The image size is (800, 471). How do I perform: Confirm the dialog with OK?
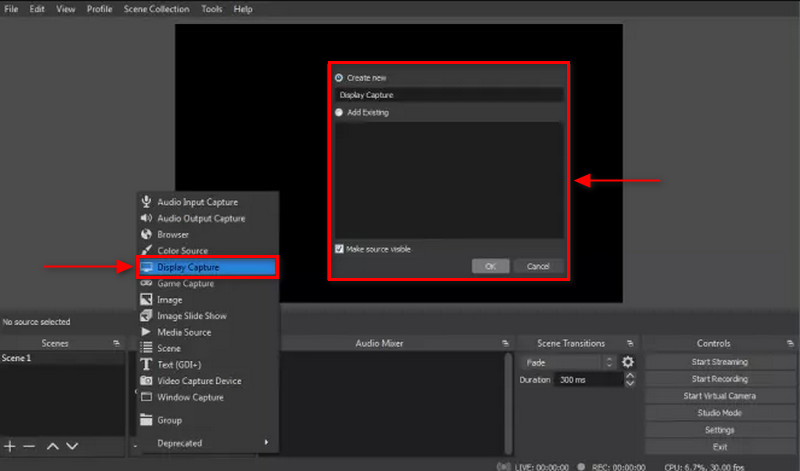(x=490, y=266)
